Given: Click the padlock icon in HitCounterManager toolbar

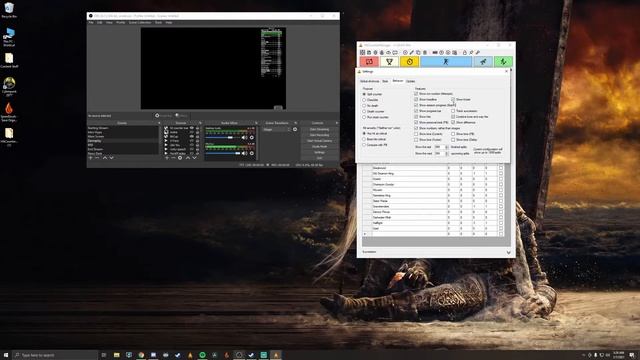Looking at the screenshot, I should click(x=464, y=52).
